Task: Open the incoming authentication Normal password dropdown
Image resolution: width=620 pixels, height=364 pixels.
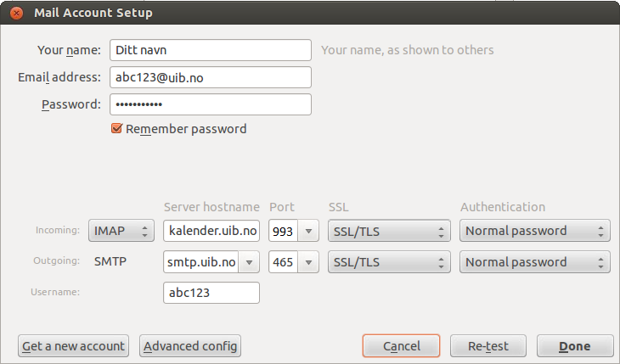Action: pyautogui.click(x=534, y=231)
